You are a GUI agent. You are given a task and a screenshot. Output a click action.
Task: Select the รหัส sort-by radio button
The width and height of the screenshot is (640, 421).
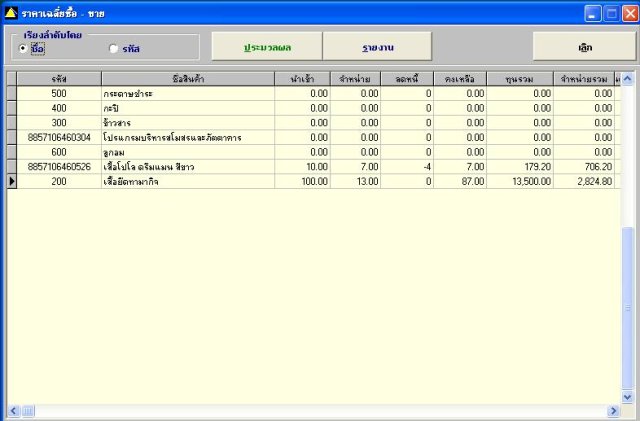coord(113,49)
